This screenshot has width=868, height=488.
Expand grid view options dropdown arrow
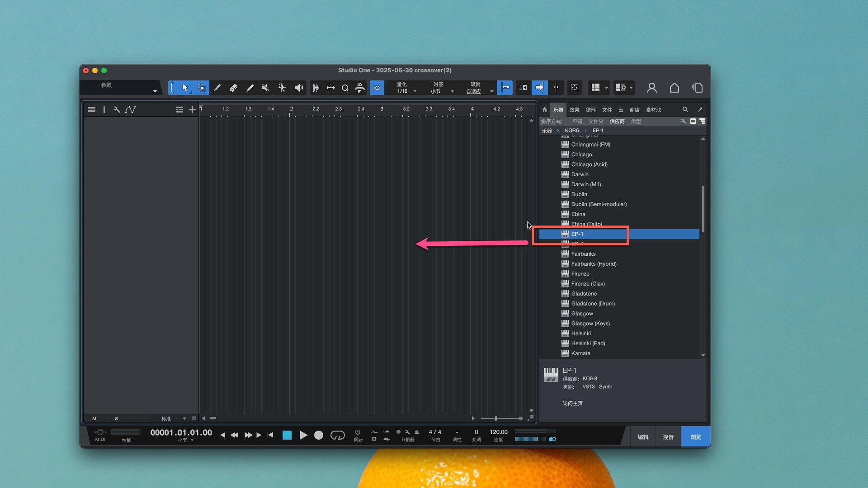607,88
